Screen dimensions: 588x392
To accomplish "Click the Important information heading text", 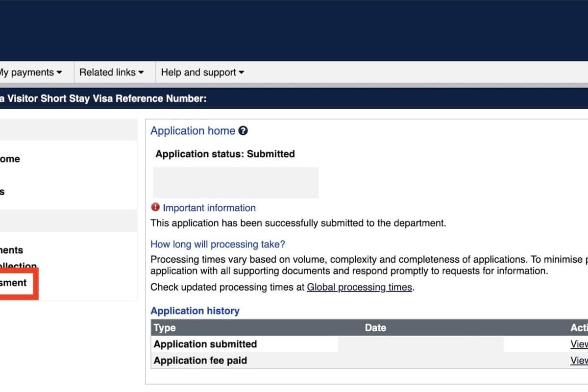I will [x=209, y=208].
